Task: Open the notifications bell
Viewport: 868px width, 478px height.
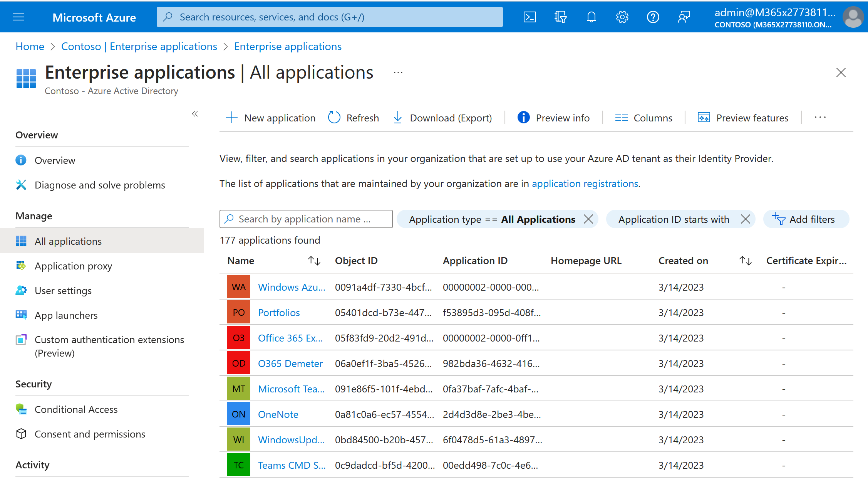Action: pyautogui.click(x=591, y=17)
